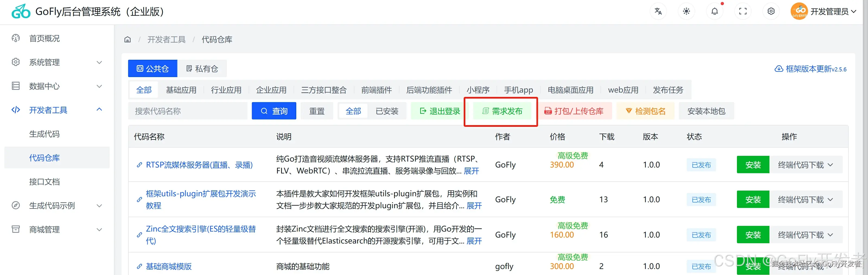Image resolution: width=868 pixels, height=275 pixels.
Task: Click the cloud download icon for framework update
Action: point(779,69)
